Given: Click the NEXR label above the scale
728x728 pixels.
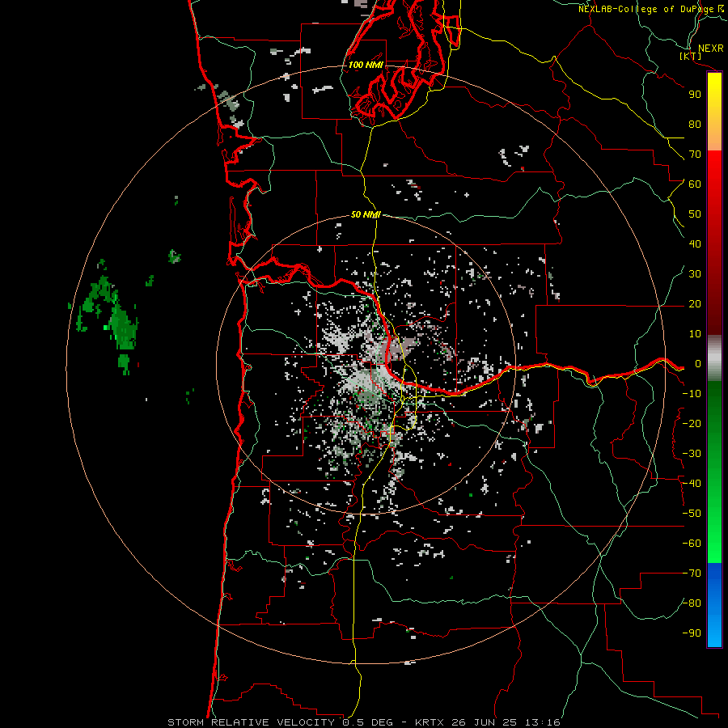Looking at the screenshot, I should (710, 49).
